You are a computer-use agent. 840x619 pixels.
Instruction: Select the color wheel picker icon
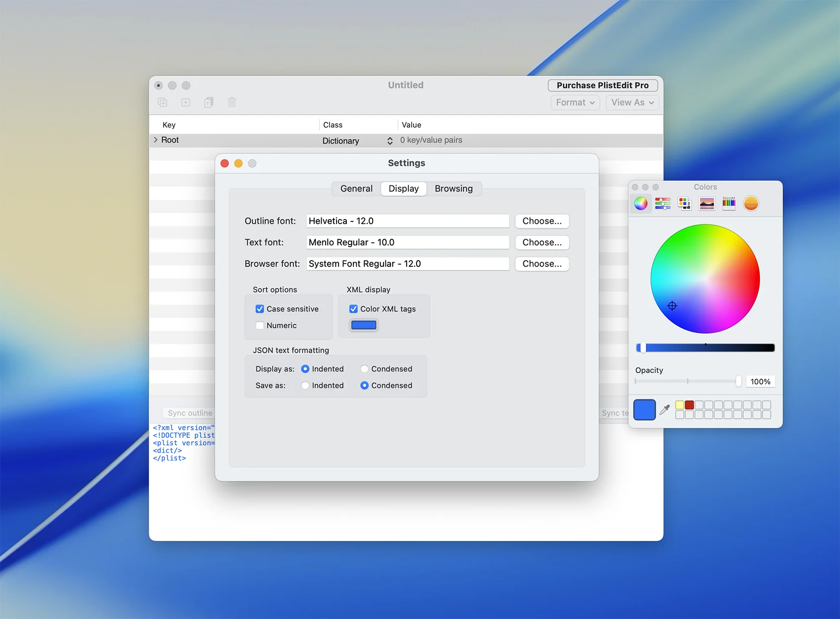pyautogui.click(x=641, y=203)
